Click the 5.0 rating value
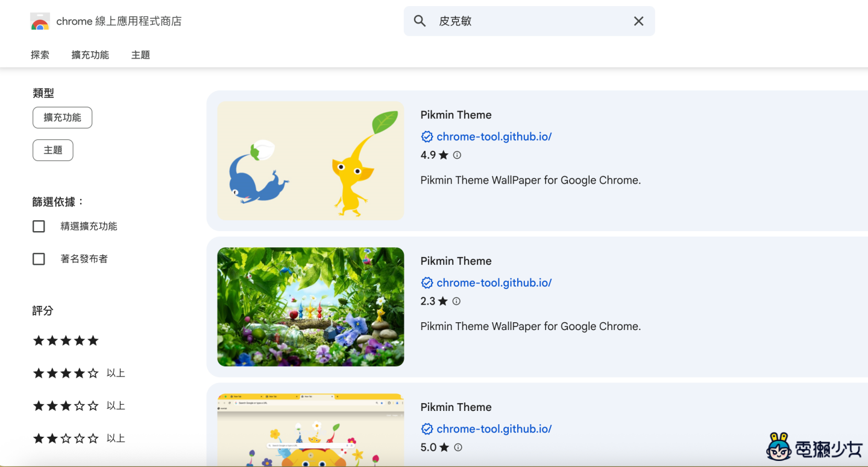The width and height of the screenshot is (868, 467). pos(428,447)
